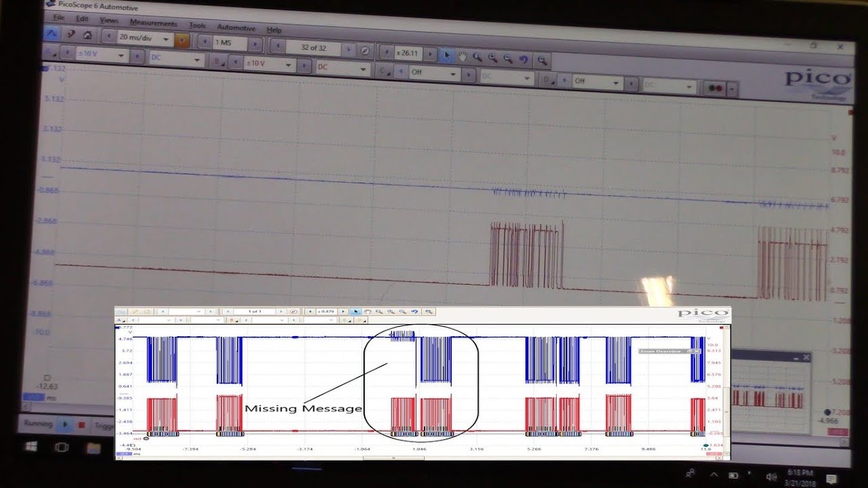Increase Channel B input range

[304, 65]
